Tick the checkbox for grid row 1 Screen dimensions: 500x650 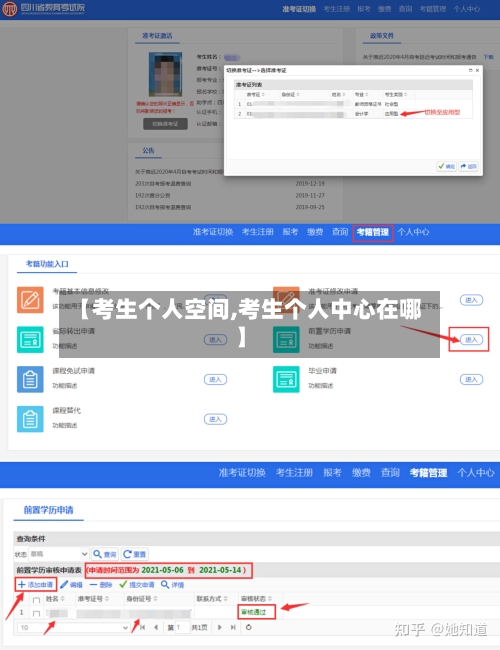(x=36, y=613)
